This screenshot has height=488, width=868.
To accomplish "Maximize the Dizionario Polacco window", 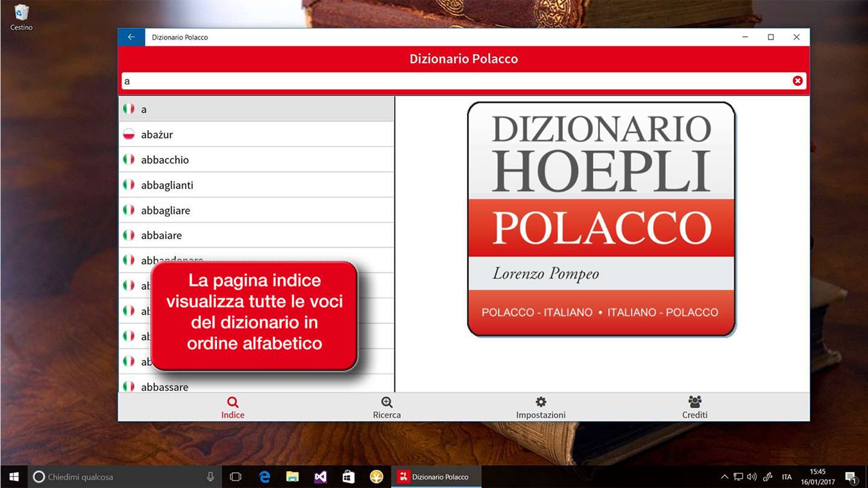I will pos(771,37).
